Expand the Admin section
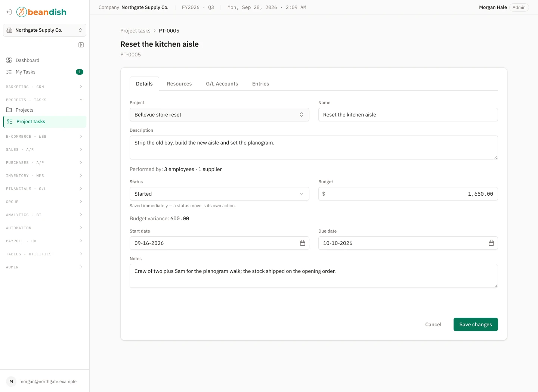This screenshot has height=392, width=538. pyautogui.click(x=44, y=267)
